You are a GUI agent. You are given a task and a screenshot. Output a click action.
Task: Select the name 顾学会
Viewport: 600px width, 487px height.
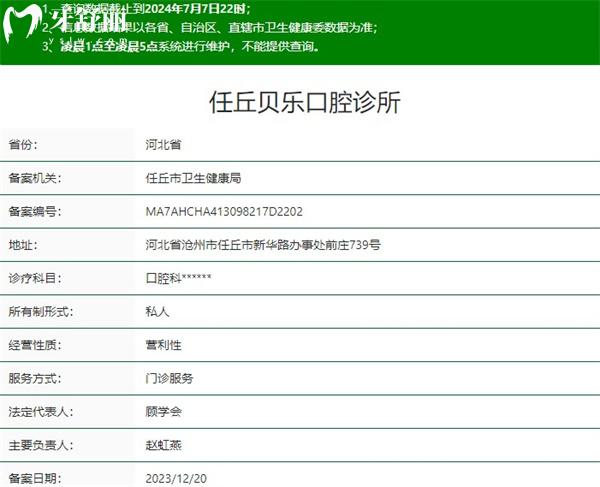(163, 412)
